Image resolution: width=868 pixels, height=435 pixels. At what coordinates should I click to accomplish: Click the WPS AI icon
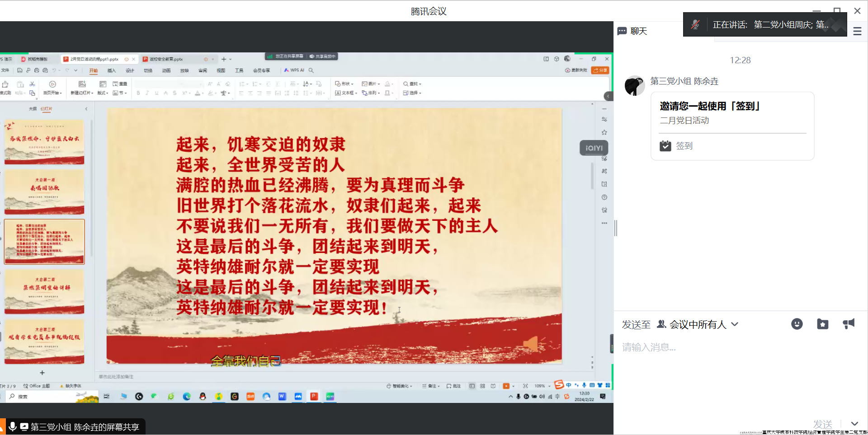tap(294, 70)
